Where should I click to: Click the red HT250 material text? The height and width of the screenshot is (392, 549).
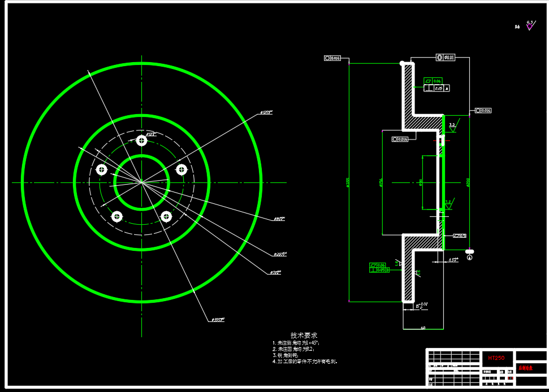496,358
